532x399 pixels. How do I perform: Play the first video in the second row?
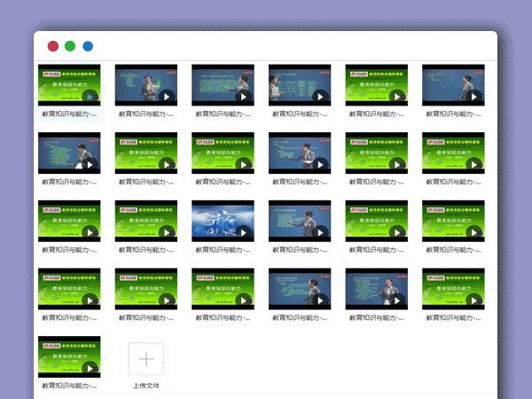[89, 164]
